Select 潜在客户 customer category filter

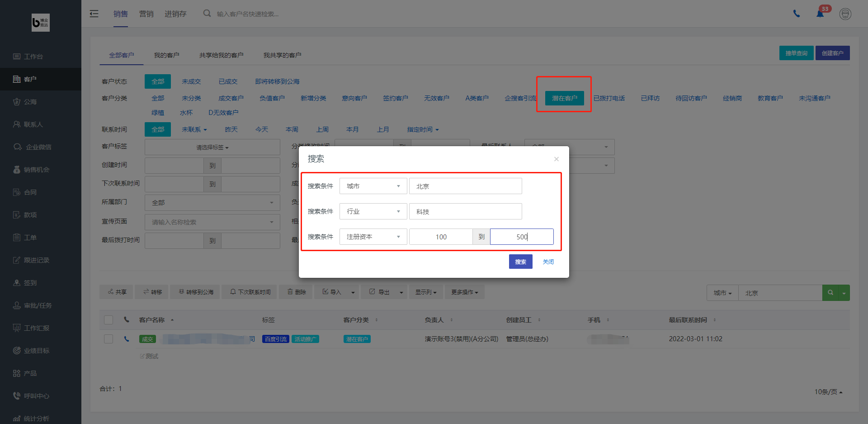[565, 98]
